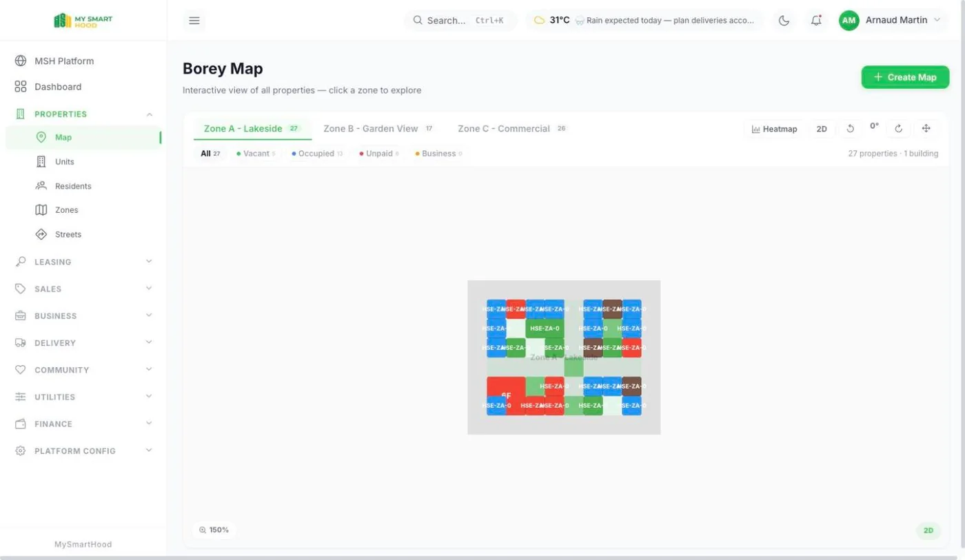965x560 pixels.
Task: Switch to Zone A - Lakeside tab
Action: tap(252, 129)
